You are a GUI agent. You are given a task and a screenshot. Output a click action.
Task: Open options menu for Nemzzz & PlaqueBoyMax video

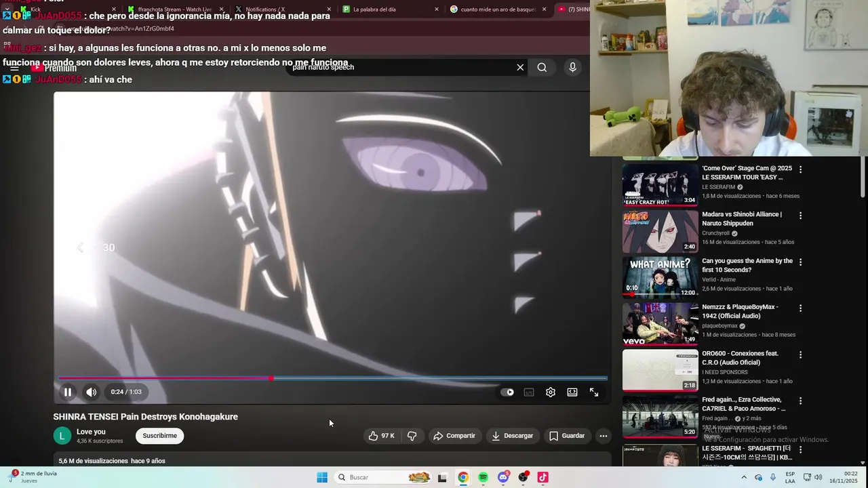[800, 308]
